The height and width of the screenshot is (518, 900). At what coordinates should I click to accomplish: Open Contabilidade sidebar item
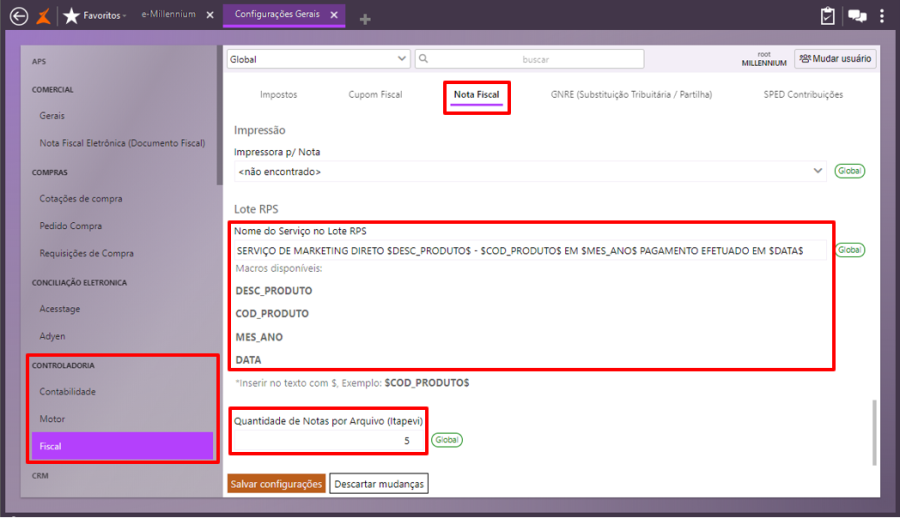coord(68,392)
